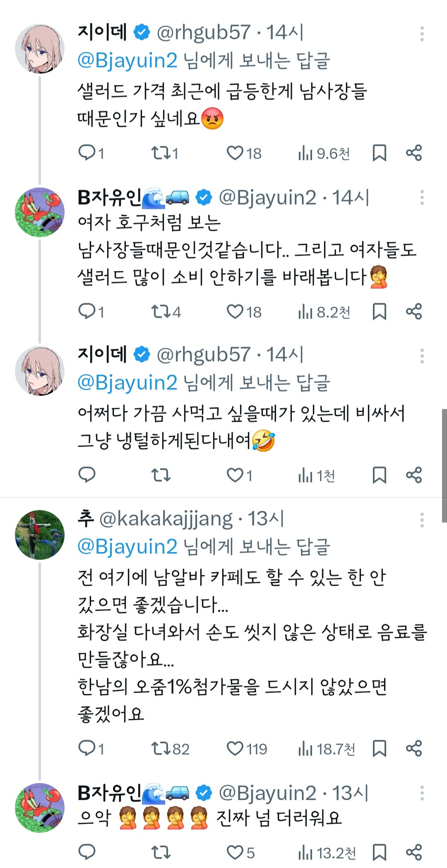This screenshot has width=447, height=868.
Task: Open view stats showing 18.7천
Action: tap(326, 749)
